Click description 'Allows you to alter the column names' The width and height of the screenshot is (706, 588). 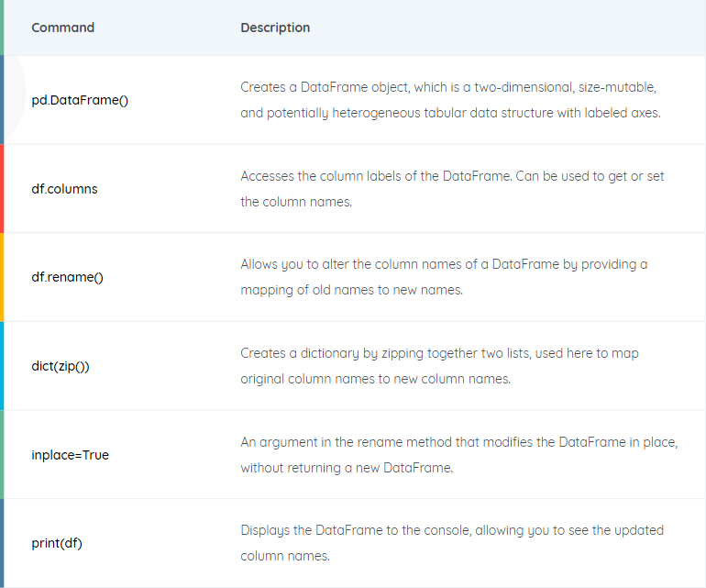[x=444, y=277]
